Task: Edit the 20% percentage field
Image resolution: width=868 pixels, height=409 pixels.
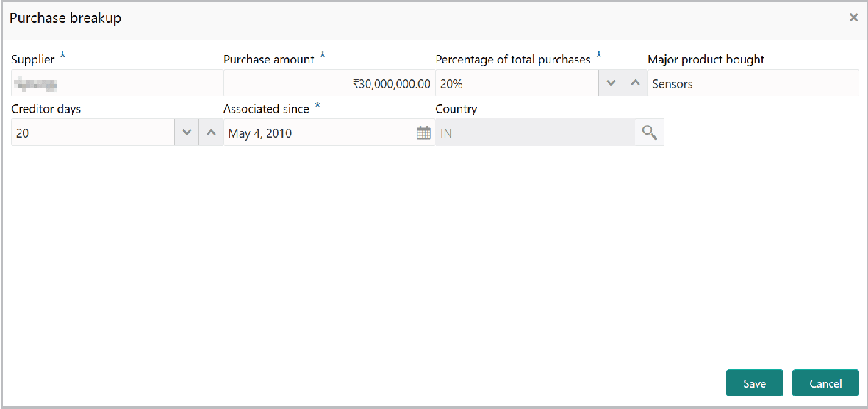Action: pyautogui.click(x=517, y=83)
